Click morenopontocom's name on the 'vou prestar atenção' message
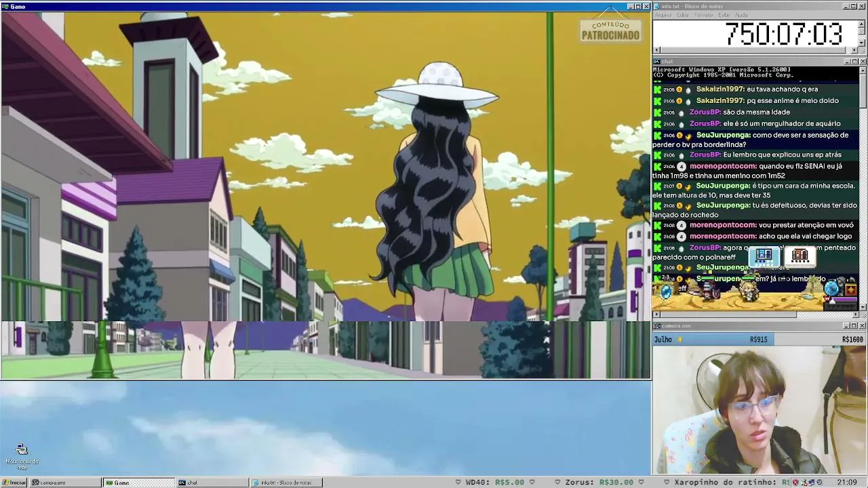Image resolution: width=868 pixels, height=488 pixels. (x=723, y=225)
